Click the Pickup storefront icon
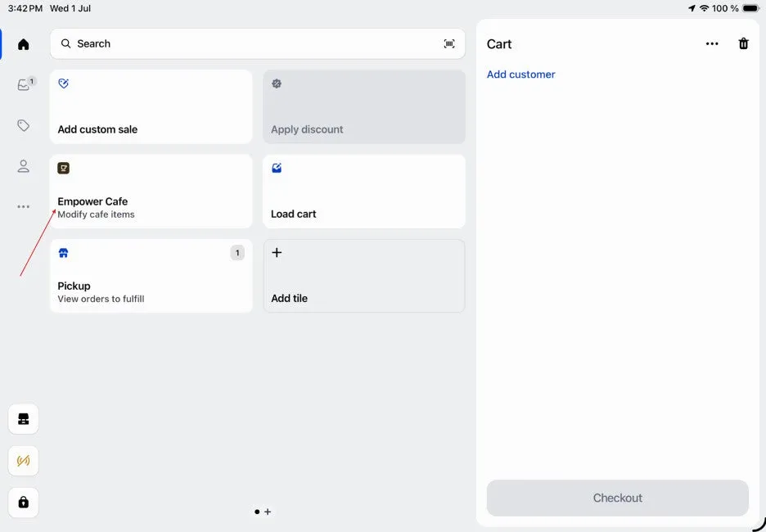The height and width of the screenshot is (532, 766). 64,253
